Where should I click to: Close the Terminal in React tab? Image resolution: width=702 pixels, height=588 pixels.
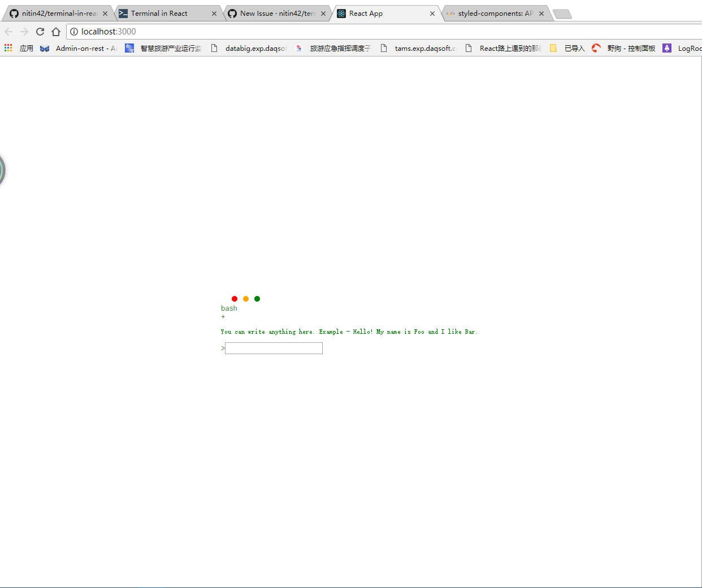(214, 14)
